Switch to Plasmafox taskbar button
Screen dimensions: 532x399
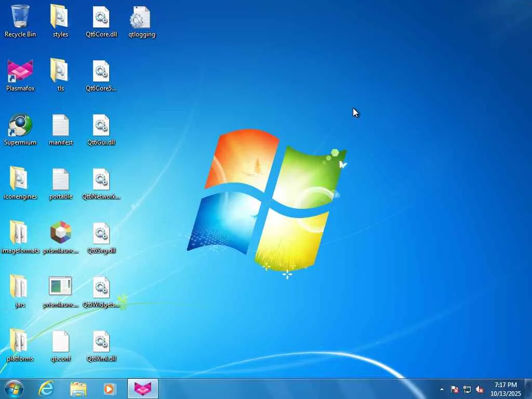[143, 389]
